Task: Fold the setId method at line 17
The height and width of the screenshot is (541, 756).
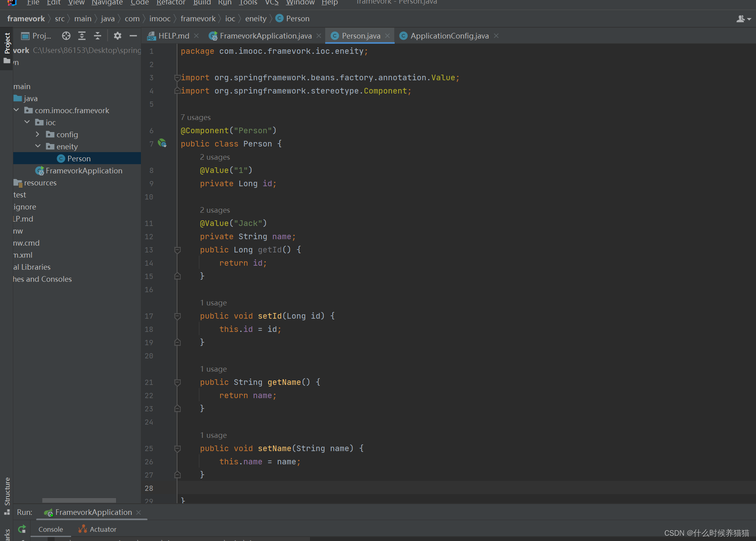Action: [x=177, y=316]
